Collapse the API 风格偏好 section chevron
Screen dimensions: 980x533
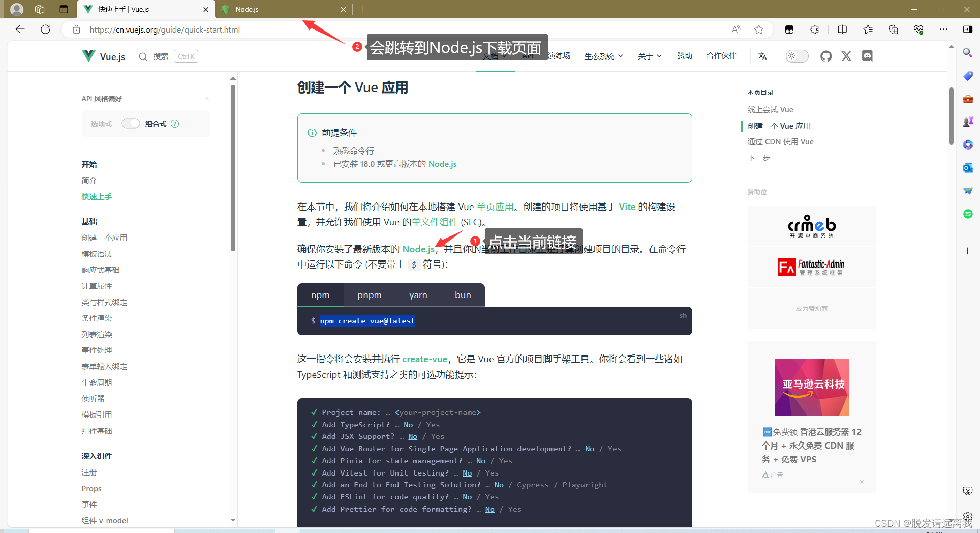click(207, 99)
